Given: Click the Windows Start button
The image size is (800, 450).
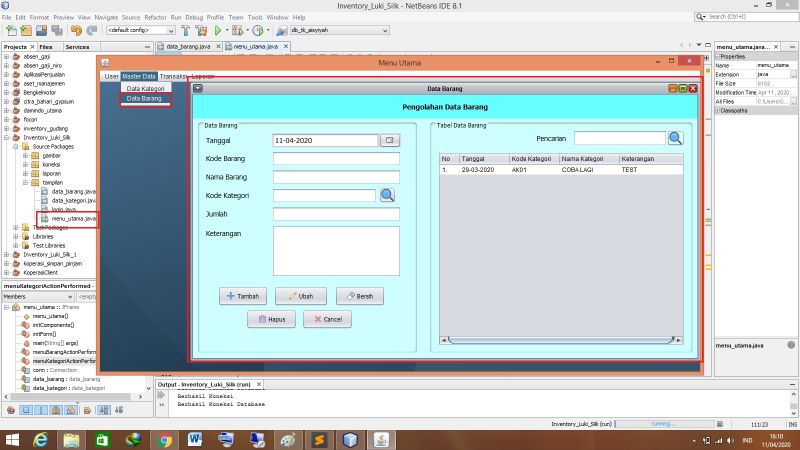Looking at the screenshot, I should 11,440.
